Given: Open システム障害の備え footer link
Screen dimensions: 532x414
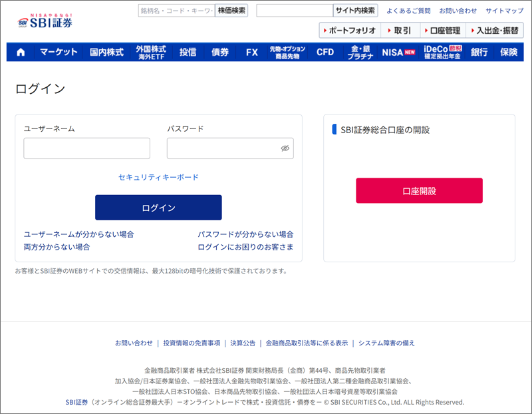Looking at the screenshot, I should pos(387,343).
